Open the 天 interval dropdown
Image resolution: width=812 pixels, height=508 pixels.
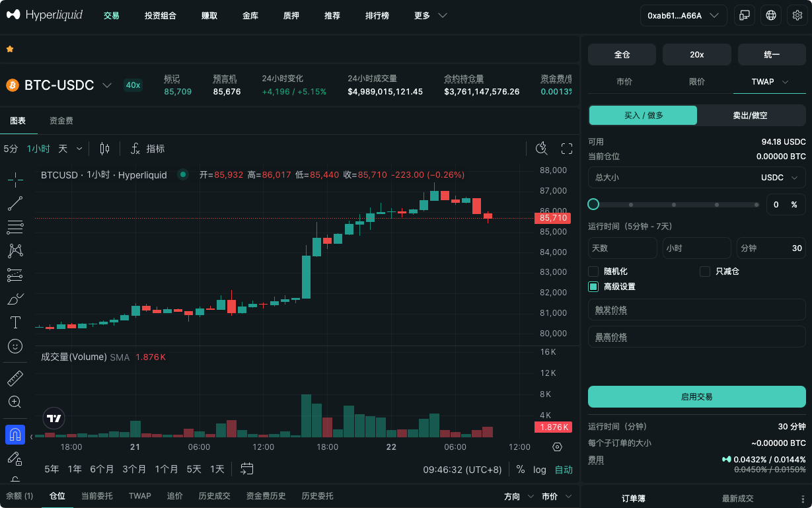(71, 149)
